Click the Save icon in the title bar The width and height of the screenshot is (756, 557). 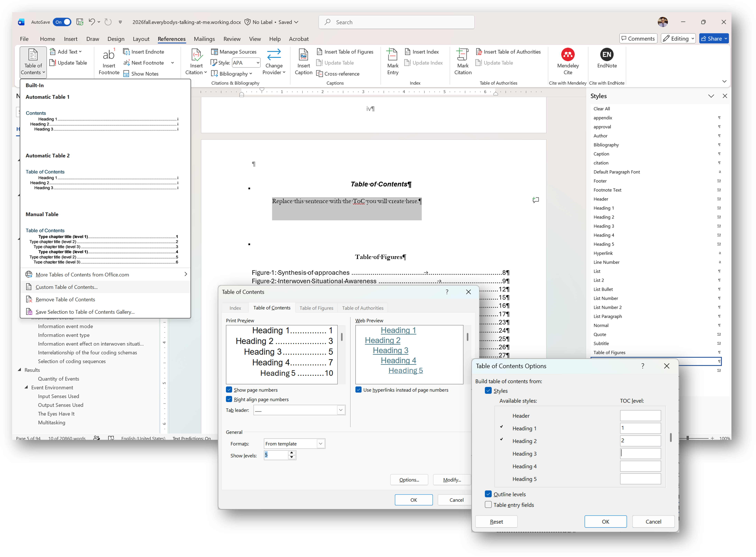click(80, 22)
